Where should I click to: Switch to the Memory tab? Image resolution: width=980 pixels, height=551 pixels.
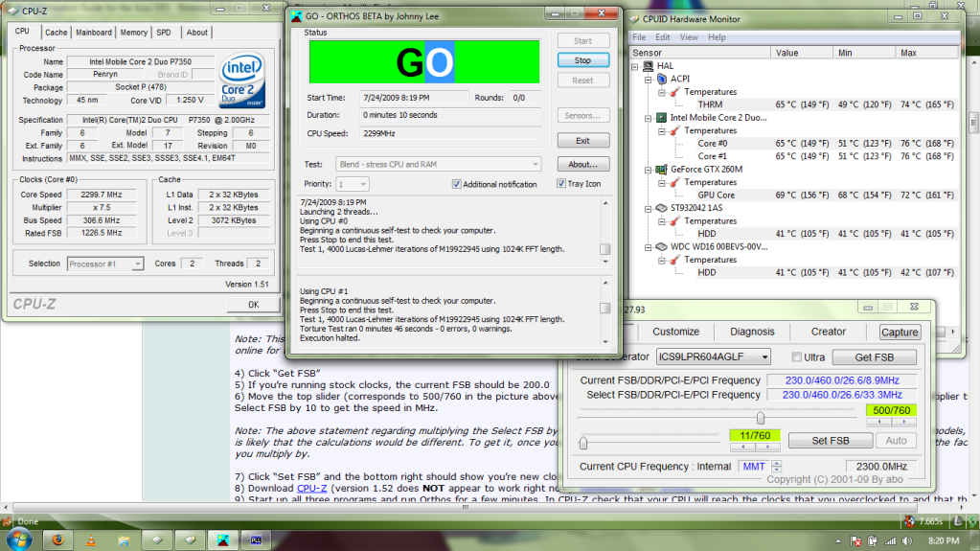134,33
